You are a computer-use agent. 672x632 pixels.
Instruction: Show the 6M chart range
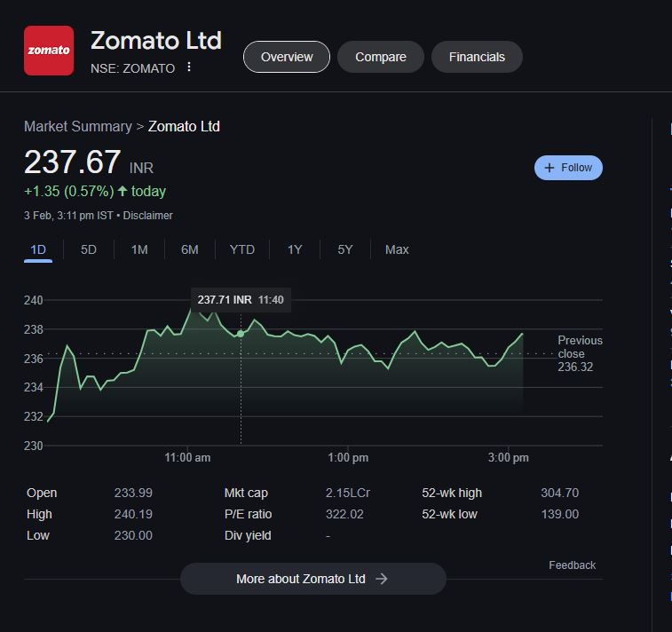coord(190,249)
